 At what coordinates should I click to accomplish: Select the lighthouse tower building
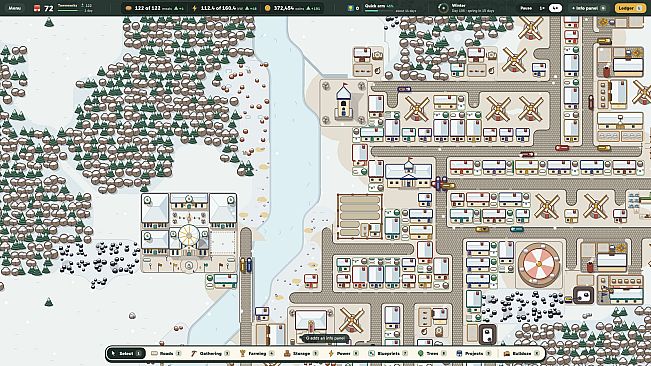tap(343, 102)
